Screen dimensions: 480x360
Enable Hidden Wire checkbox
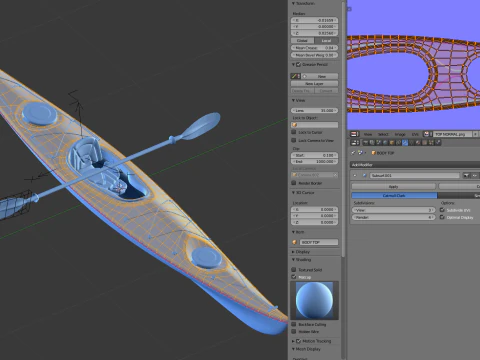tap(294, 332)
